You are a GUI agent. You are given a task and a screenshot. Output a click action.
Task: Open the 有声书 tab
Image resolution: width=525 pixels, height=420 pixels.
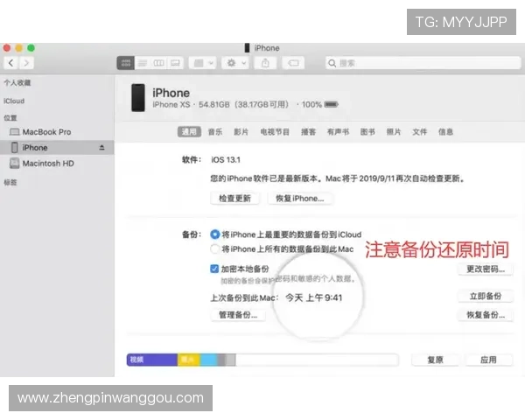coord(338,132)
